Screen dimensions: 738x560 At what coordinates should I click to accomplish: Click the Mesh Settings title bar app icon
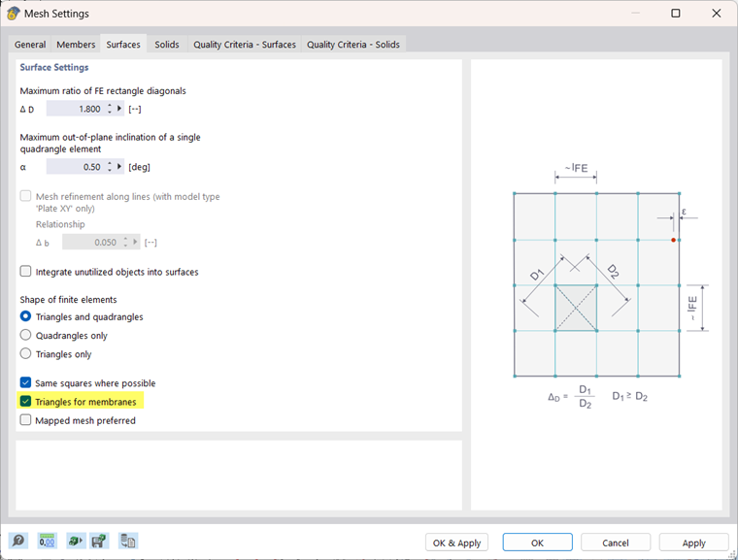point(13,14)
